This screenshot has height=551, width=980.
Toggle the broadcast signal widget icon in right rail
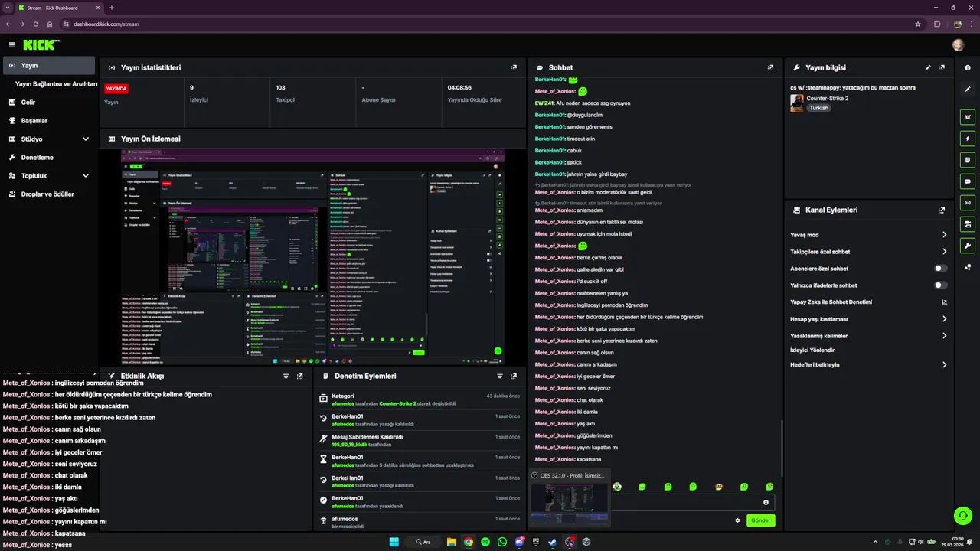pos(968,203)
